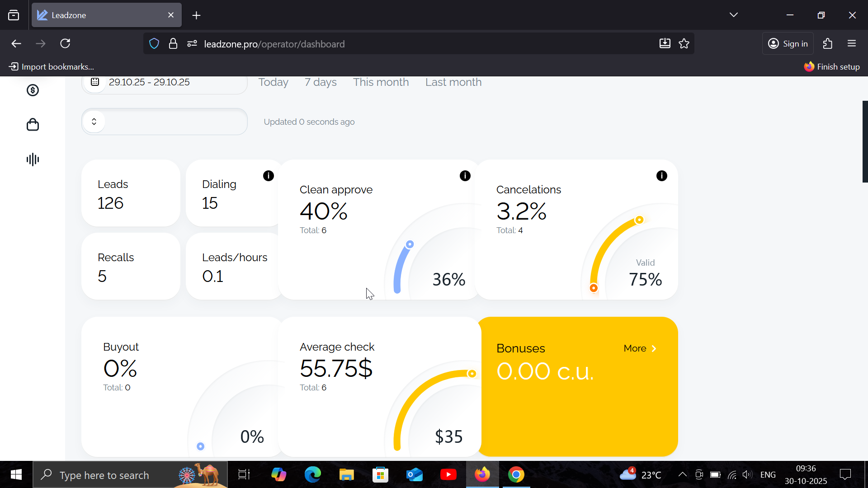Switch to Last month period
The height and width of the screenshot is (488, 868).
click(x=453, y=82)
